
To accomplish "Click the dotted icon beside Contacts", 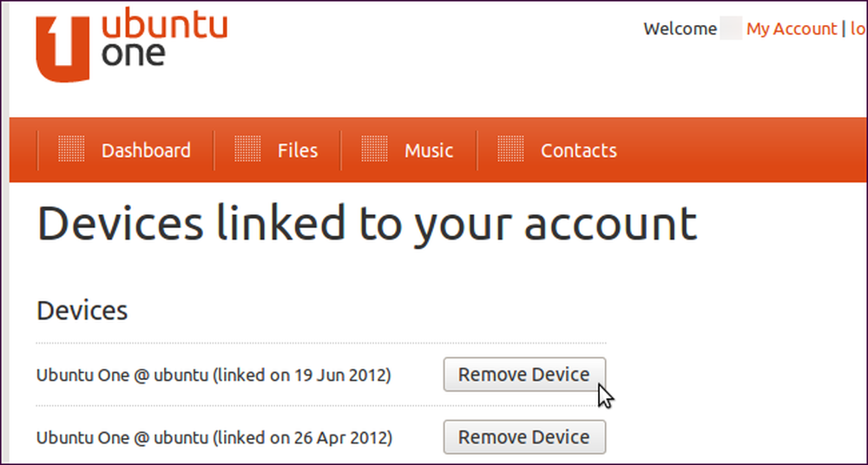I will tap(510, 148).
